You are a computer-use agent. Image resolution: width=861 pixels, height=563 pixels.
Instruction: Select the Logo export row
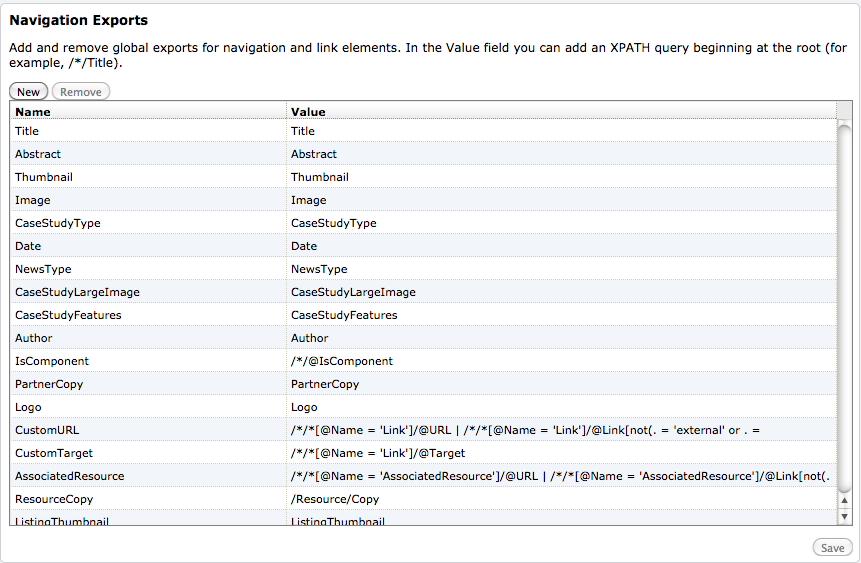tap(423, 408)
